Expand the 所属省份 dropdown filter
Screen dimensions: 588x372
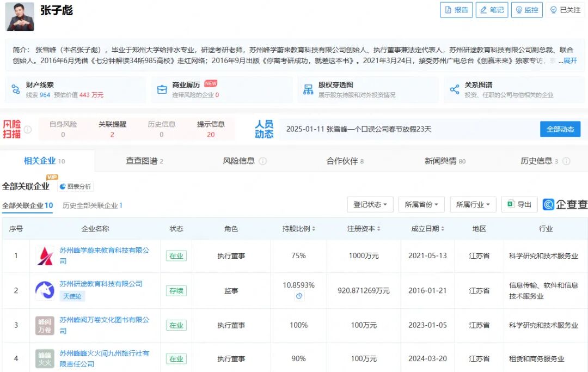421,204
